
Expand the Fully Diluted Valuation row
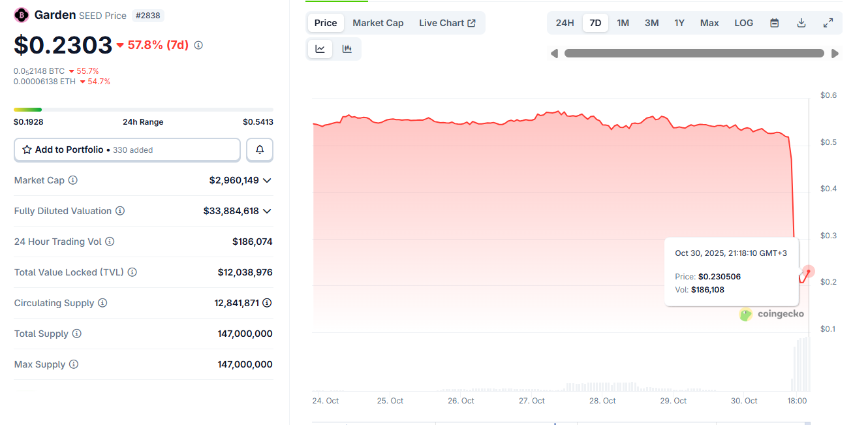click(x=267, y=211)
